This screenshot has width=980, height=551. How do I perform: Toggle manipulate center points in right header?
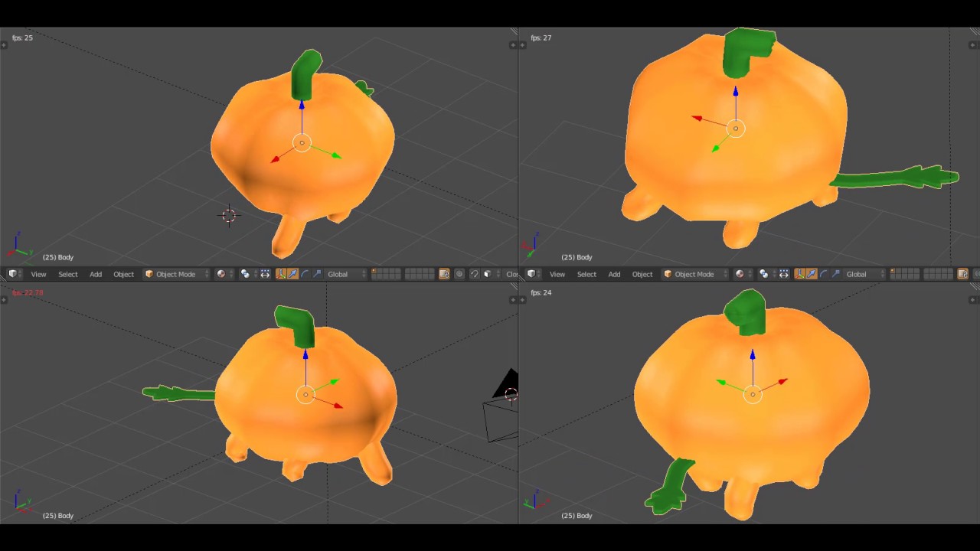[784, 274]
